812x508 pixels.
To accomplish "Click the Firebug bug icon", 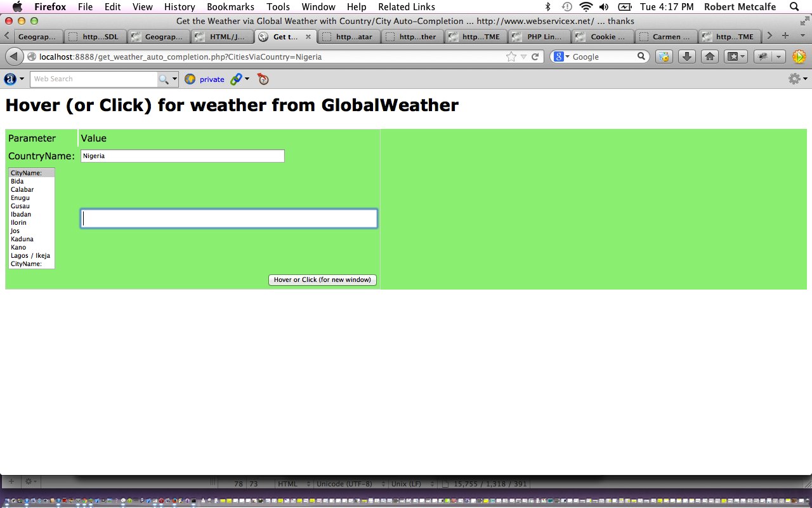I will click(763, 57).
